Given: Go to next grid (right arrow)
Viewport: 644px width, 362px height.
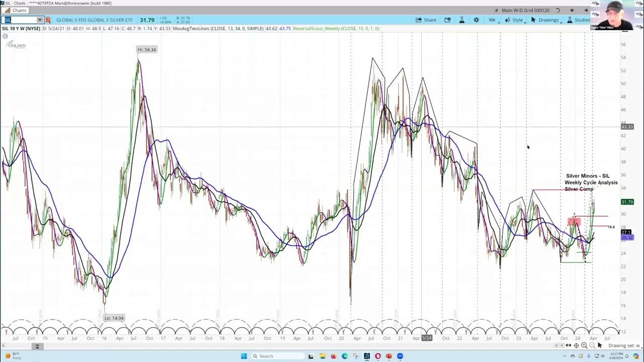Looking at the screenshot, I should point(586,10).
